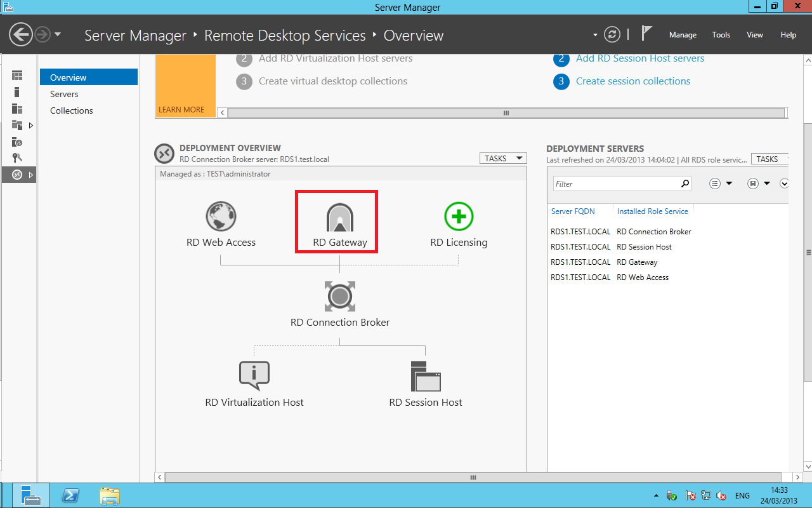Open Deployment Servers TASKS dropdown

(769, 159)
